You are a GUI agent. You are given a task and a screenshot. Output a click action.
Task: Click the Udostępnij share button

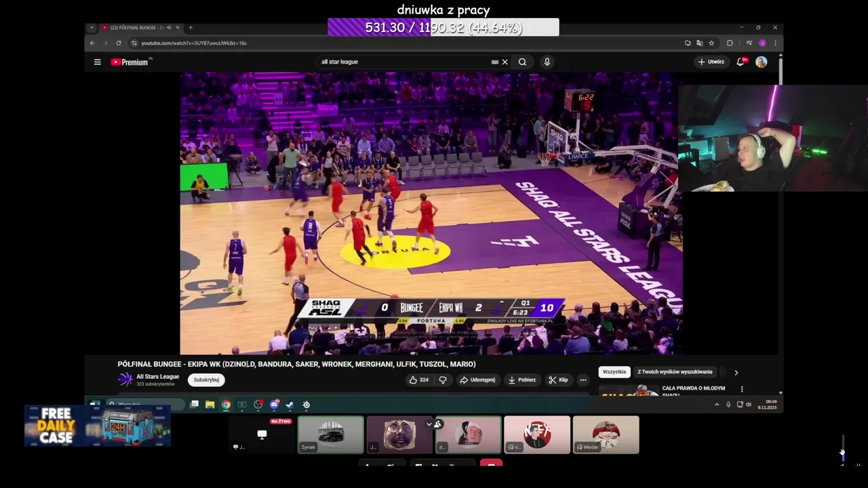tap(477, 380)
